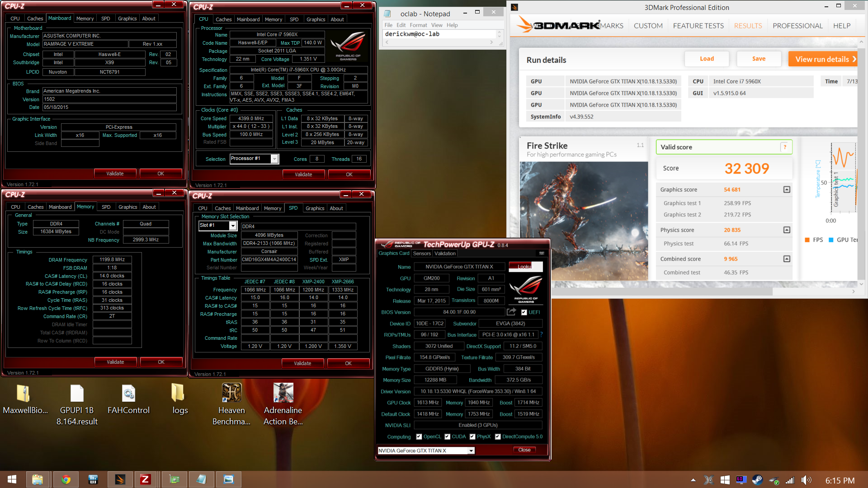868x488 pixels.
Task: Open the red Z application taskbar icon
Action: pyautogui.click(x=145, y=479)
